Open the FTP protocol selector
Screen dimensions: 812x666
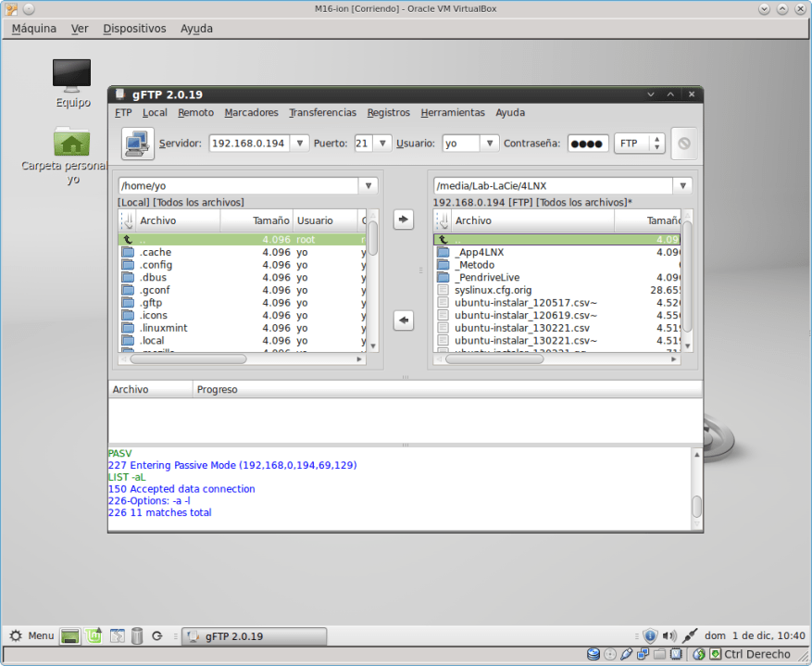click(x=641, y=144)
